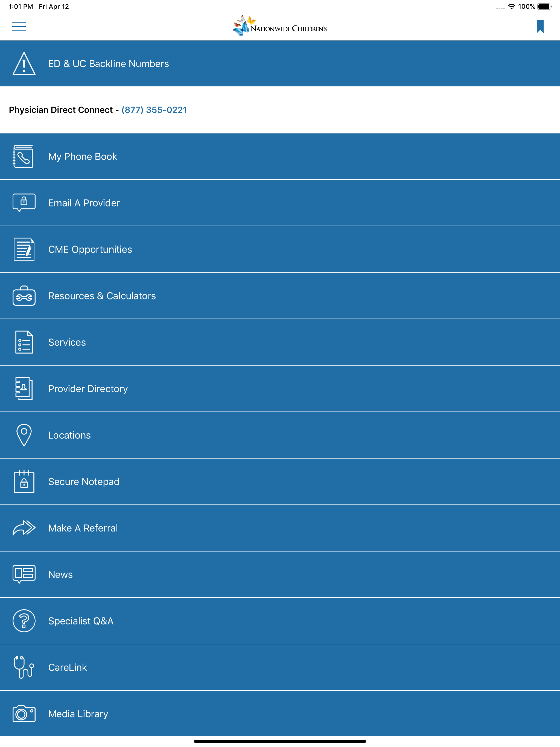Open the hamburger menu
This screenshot has width=560, height=747.
(x=19, y=26)
